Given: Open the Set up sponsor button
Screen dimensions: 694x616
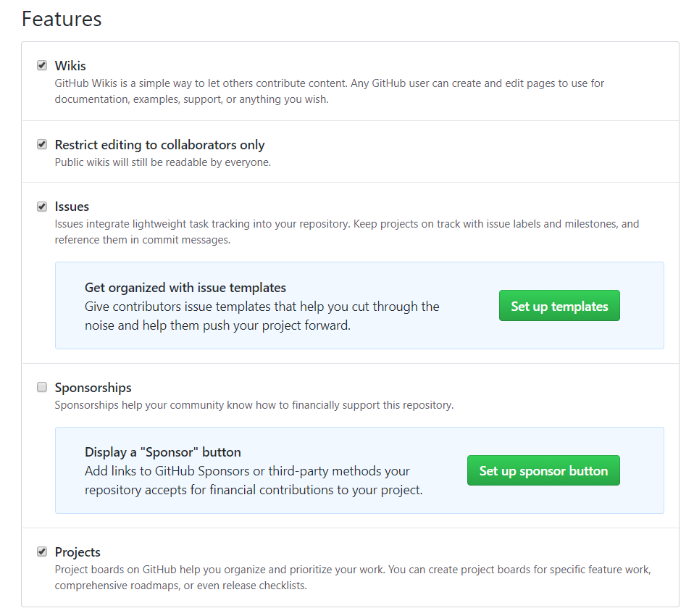Looking at the screenshot, I should pos(543,470).
